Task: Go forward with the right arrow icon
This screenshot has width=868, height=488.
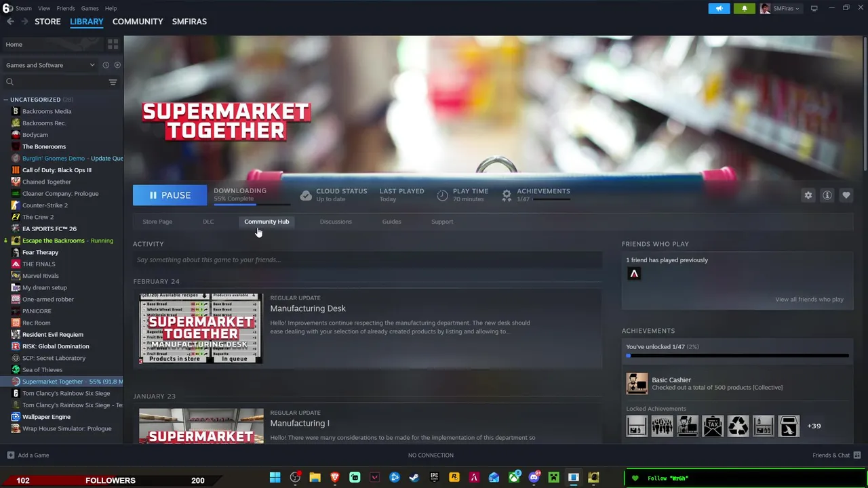Action: click(24, 22)
